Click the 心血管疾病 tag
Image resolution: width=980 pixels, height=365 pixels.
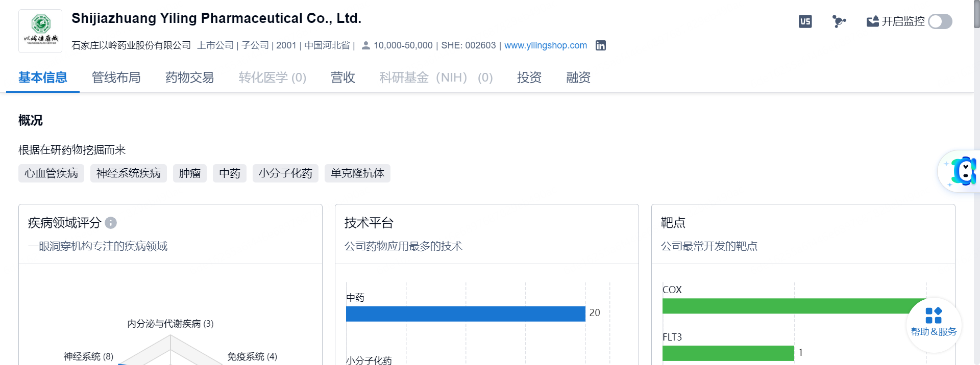coord(51,173)
